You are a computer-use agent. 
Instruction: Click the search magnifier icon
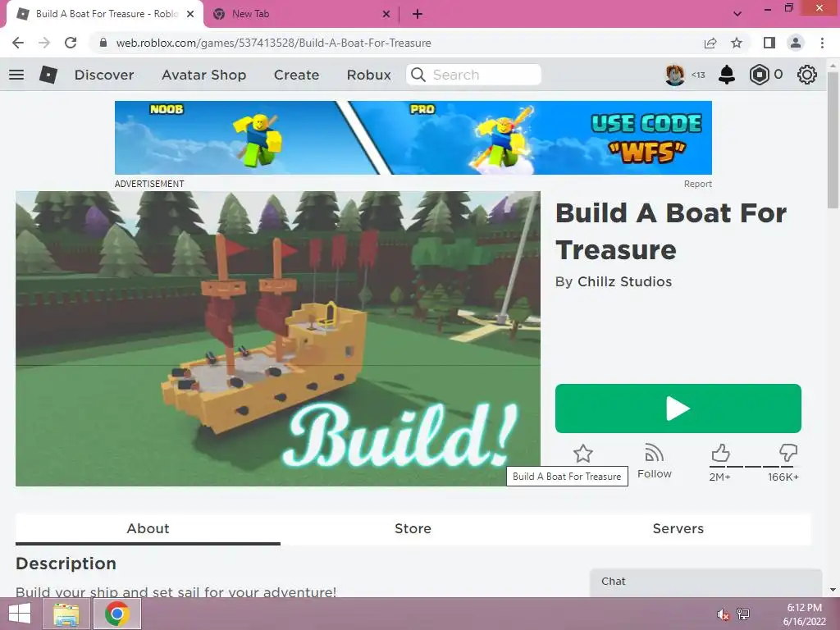(x=418, y=75)
